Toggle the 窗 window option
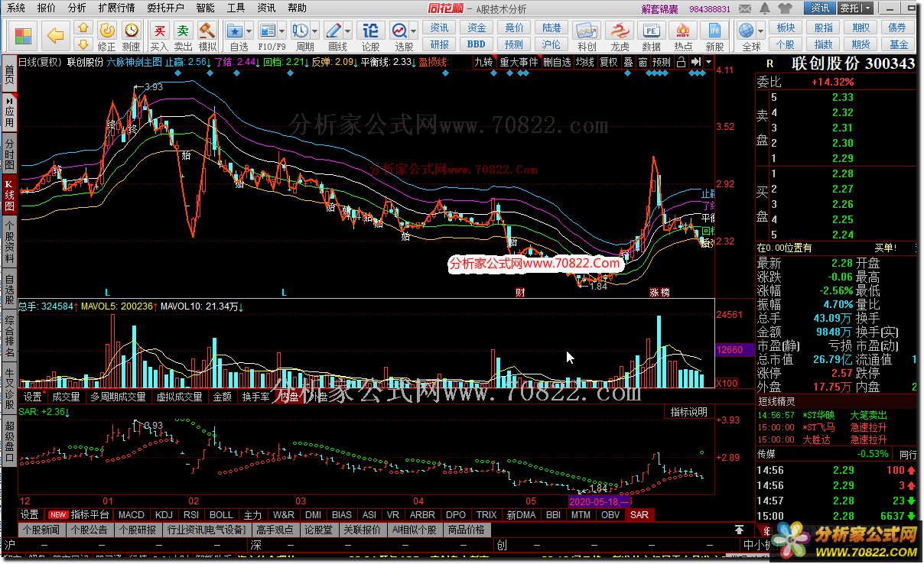The image size is (924, 564). coord(643,62)
